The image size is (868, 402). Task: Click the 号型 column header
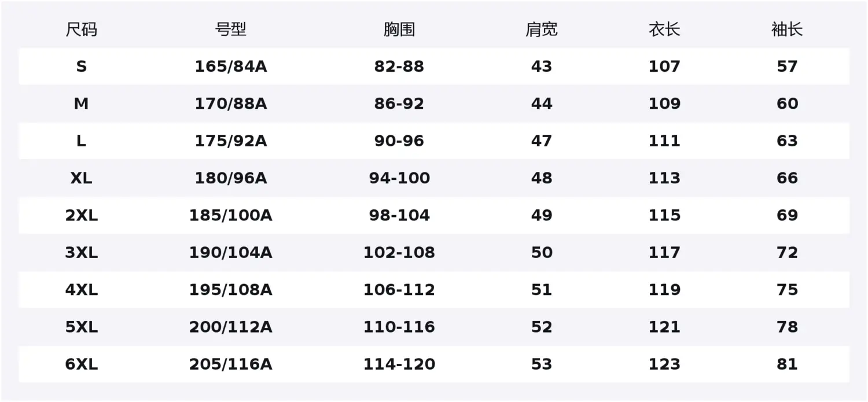pyautogui.click(x=230, y=29)
